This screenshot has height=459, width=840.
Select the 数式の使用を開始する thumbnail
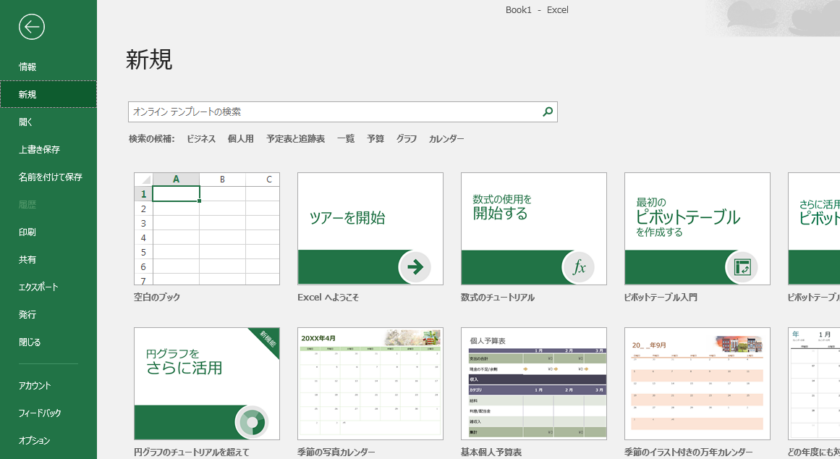click(534, 229)
